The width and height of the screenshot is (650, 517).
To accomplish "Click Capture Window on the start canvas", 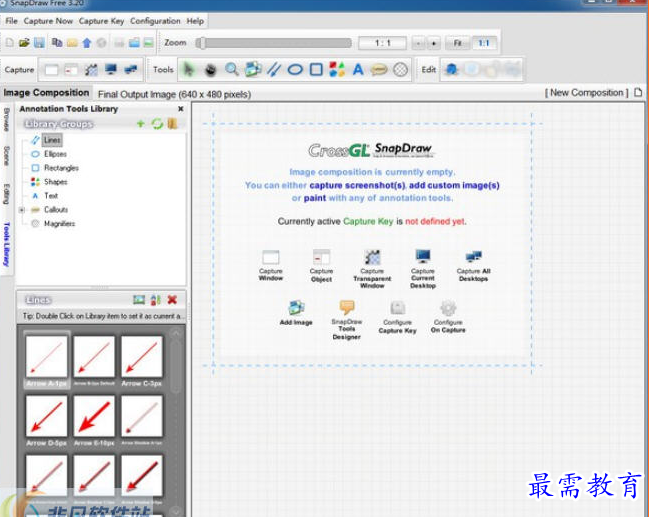I will click(x=271, y=266).
